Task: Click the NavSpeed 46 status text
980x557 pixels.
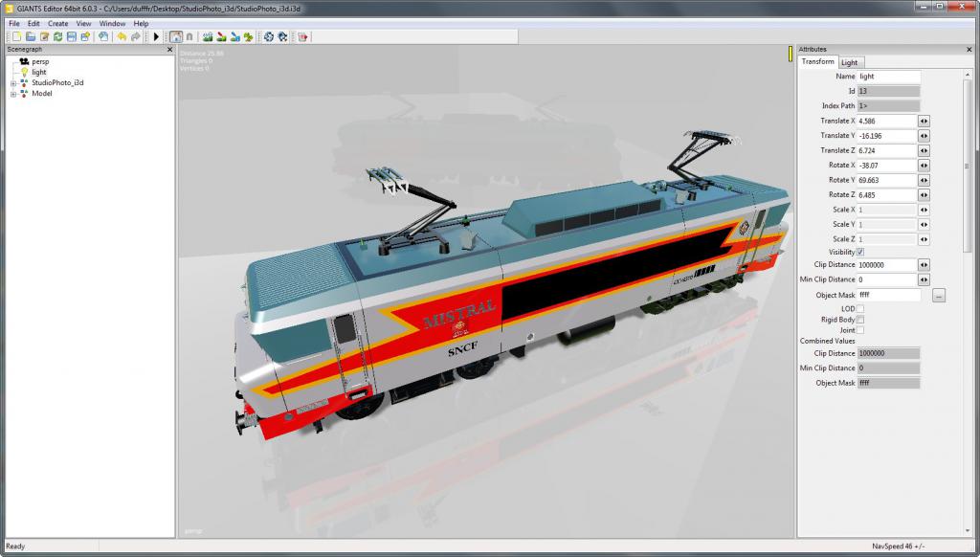Action: point(898,546)
